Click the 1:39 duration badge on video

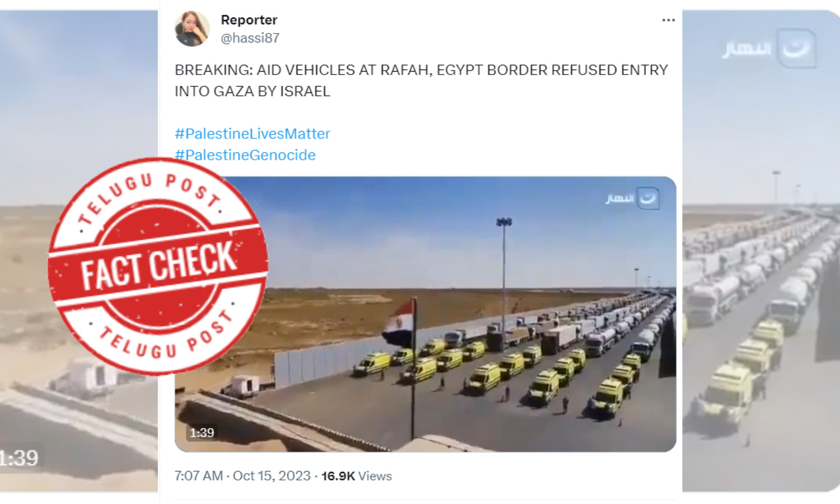(202, 433)
